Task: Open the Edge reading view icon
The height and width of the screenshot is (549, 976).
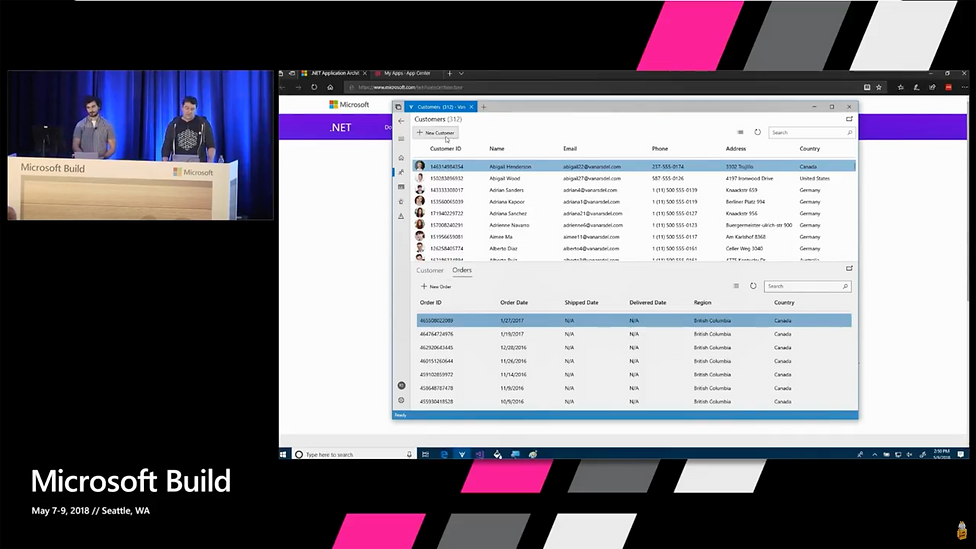Action: pyautogui.click(x=867, y=87)
